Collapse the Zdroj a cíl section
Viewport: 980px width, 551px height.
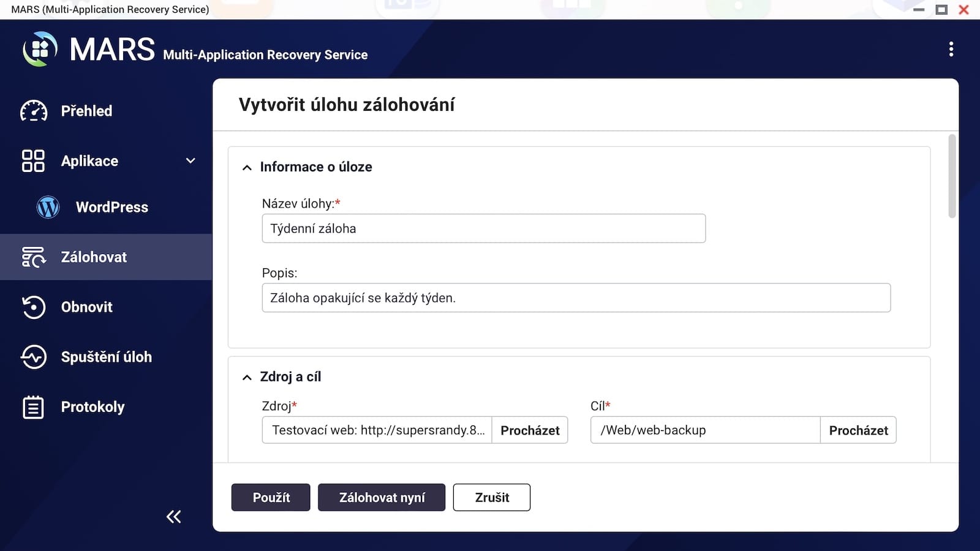coord(247,378)
